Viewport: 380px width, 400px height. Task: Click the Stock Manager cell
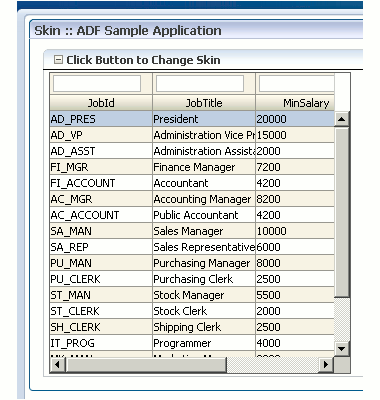[x=204, y=295]
